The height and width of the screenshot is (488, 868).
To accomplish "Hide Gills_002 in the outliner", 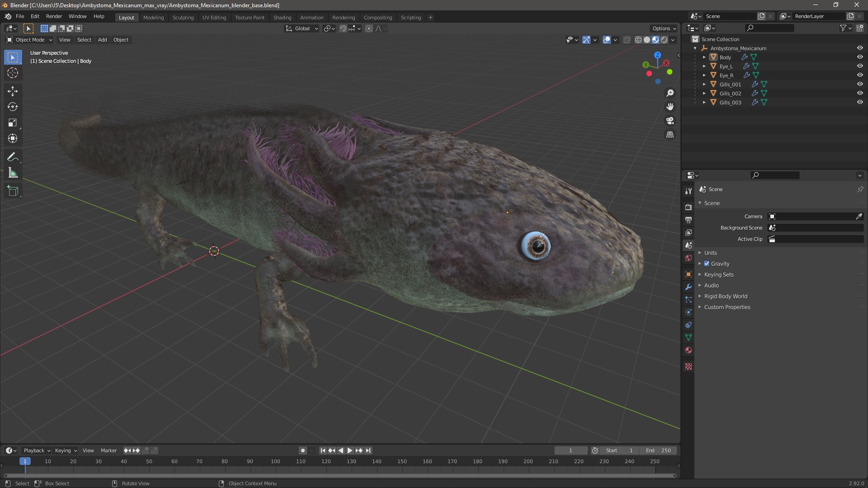I will point(859,93).
